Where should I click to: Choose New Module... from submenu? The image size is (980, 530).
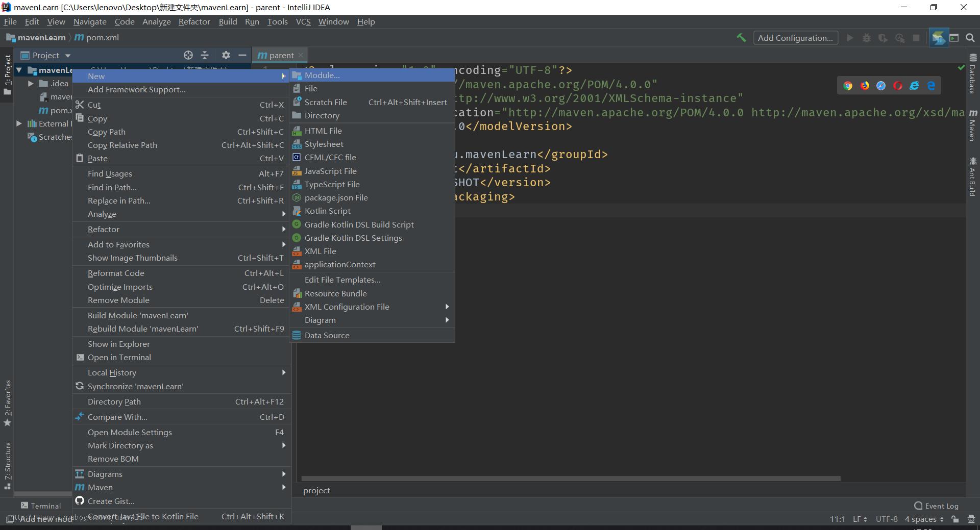tap(372, 75)
